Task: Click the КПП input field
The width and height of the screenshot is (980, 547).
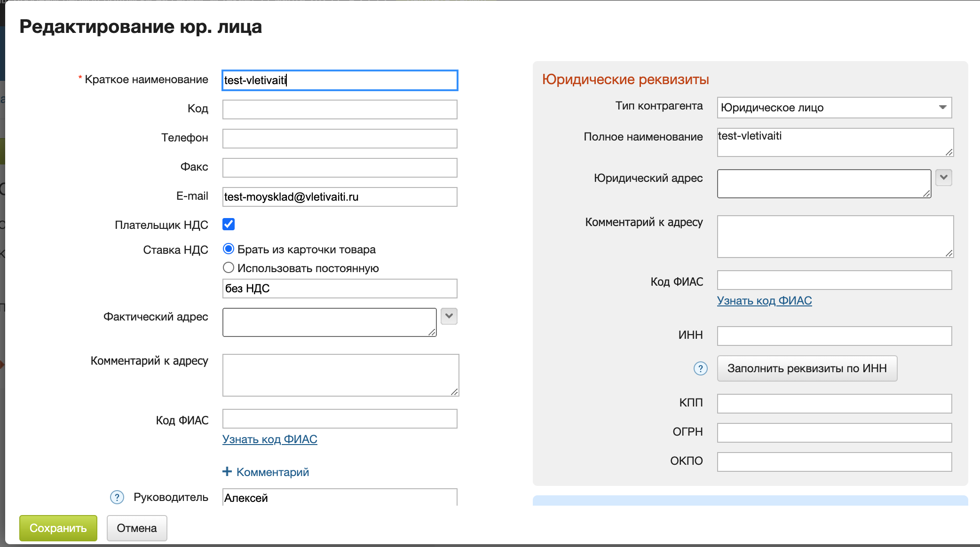Action: point(834,404)
